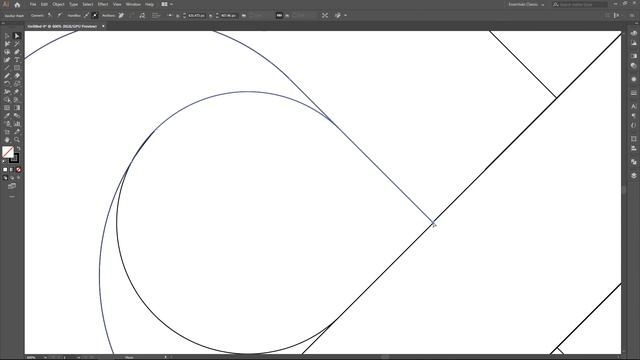Open the Align panel icon

pos(633,149)
